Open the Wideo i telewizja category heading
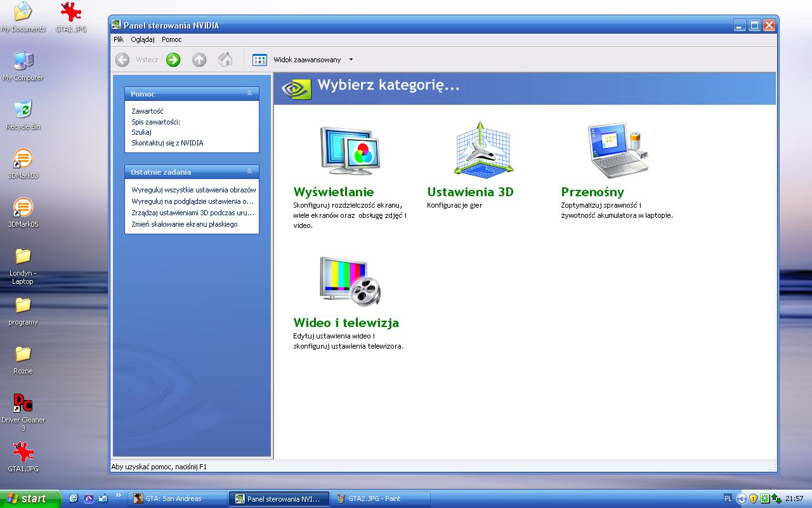The height and width of the screenshot is (508, 812). tap(346, 323)
